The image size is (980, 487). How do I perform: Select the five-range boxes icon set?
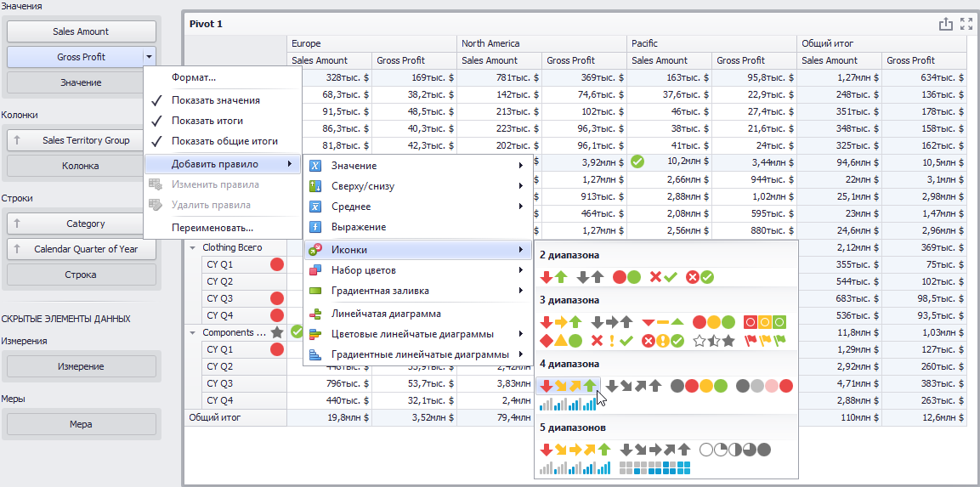(655, 467)
